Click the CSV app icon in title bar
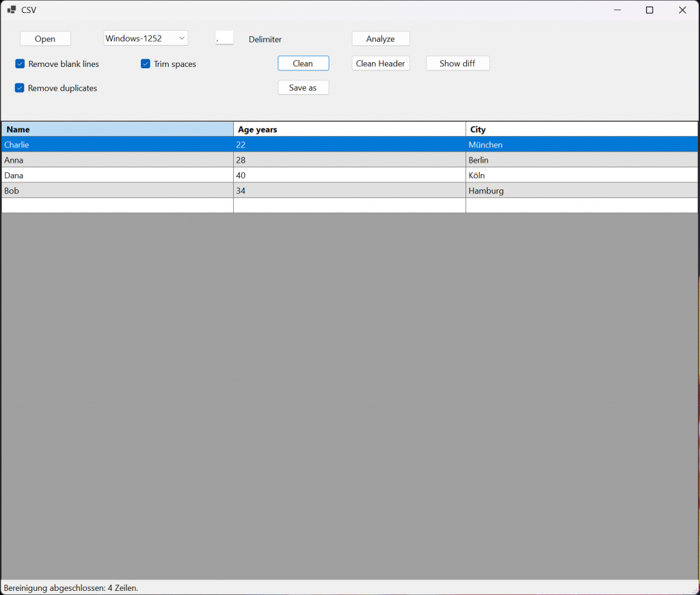This screenshot has width=700, height=595. click(x=12, y=10)
